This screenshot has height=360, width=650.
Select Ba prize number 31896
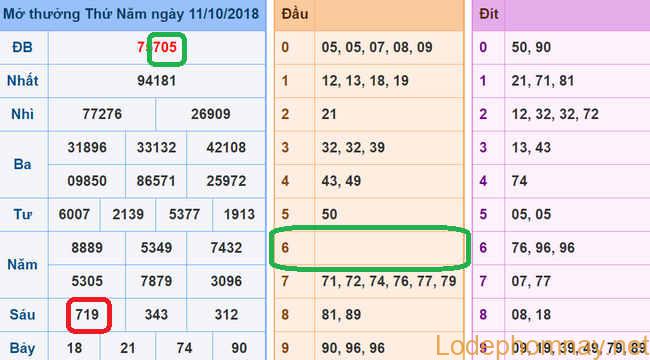[87, 148]
